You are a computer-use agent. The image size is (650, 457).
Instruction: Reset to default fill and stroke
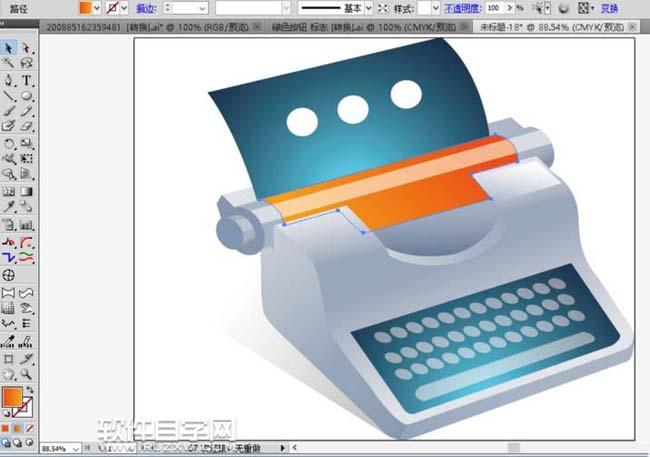[6, 413]
